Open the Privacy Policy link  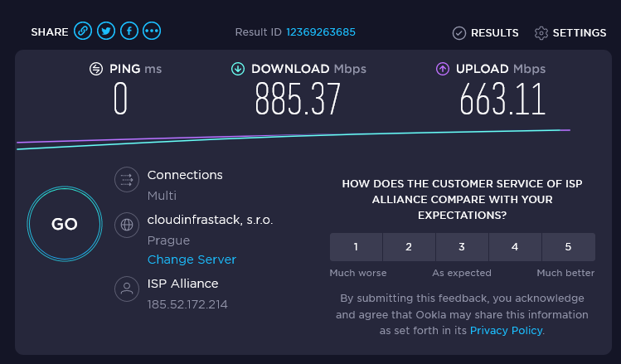[x=506, y=330]
